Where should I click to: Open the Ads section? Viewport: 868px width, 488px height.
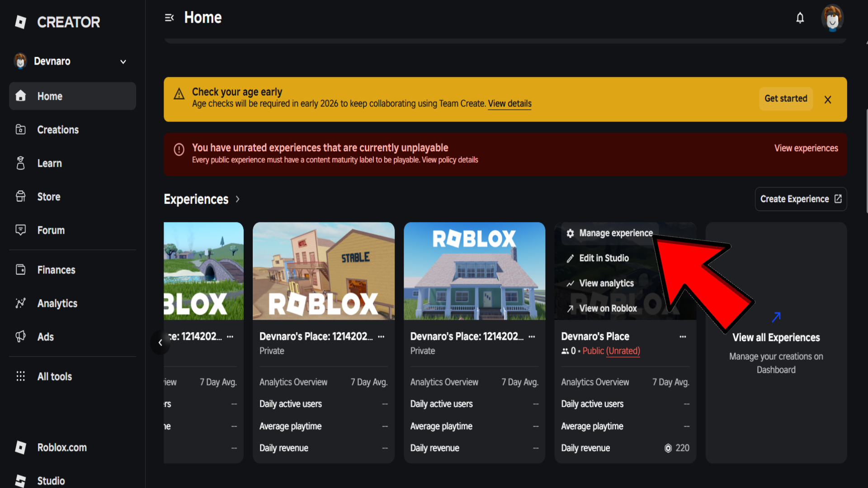coord(45,337)
